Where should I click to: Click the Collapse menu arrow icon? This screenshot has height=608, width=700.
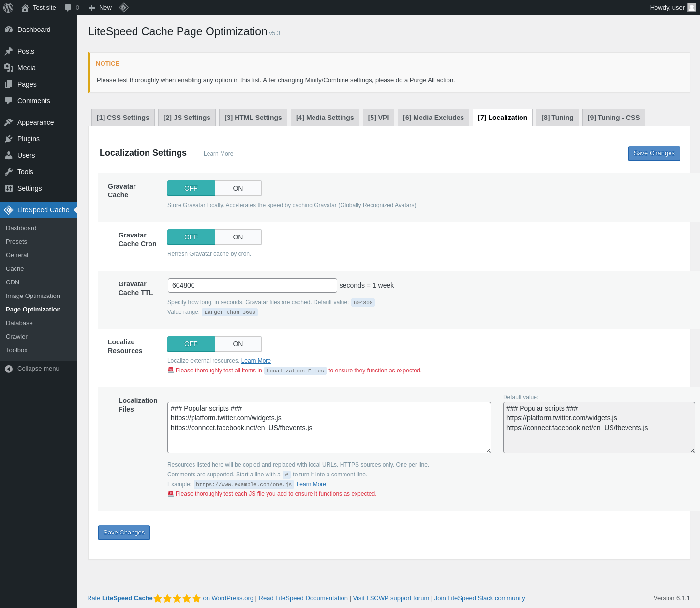9,369
